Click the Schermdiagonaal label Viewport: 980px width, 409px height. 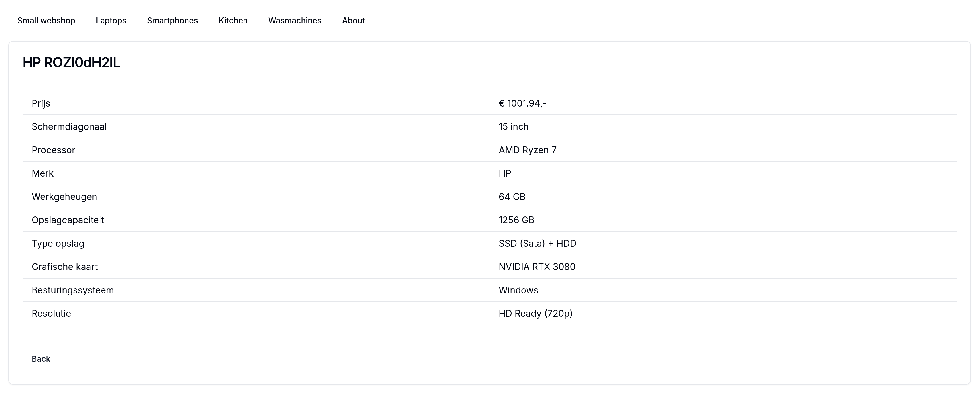(x=69, y=126)
